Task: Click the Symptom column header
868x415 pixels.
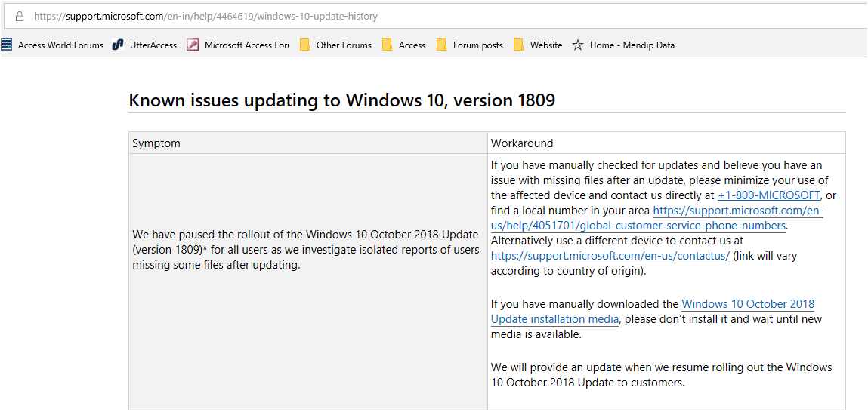Action: [156, 143]
